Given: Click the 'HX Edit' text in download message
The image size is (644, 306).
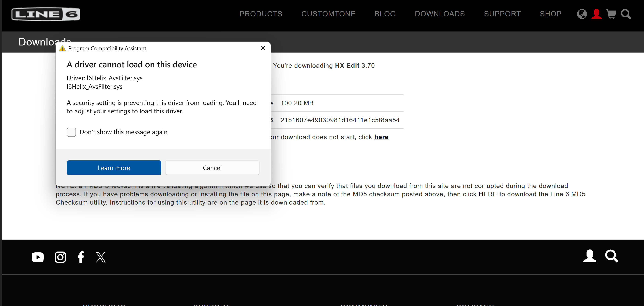Looking at the screenshot, I should point(347,66).
